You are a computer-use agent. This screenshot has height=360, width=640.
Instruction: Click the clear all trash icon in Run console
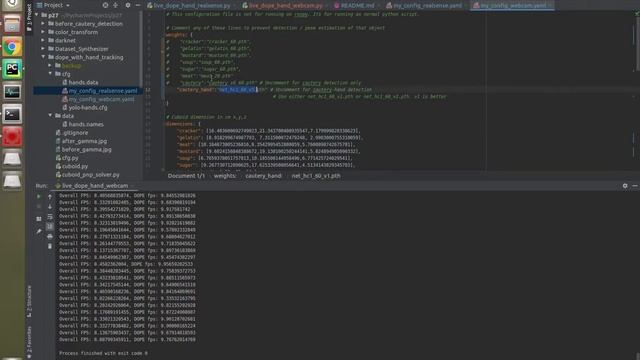click(x=50, y=246)
